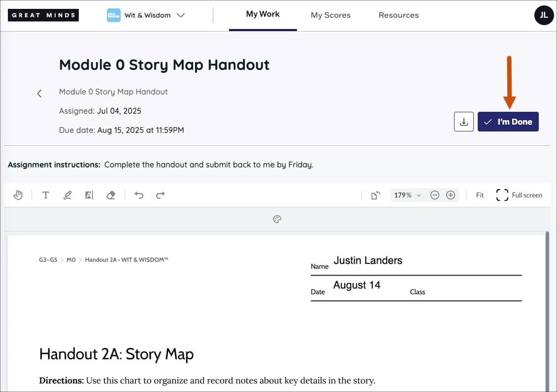Zoom out with the minus button

435,195
